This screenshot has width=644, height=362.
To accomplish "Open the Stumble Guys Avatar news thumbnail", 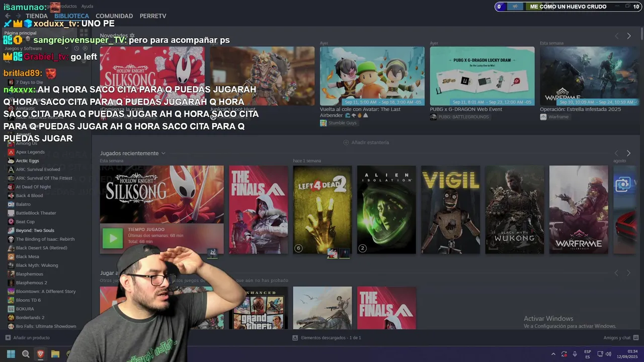I will (x=372, y=76).
